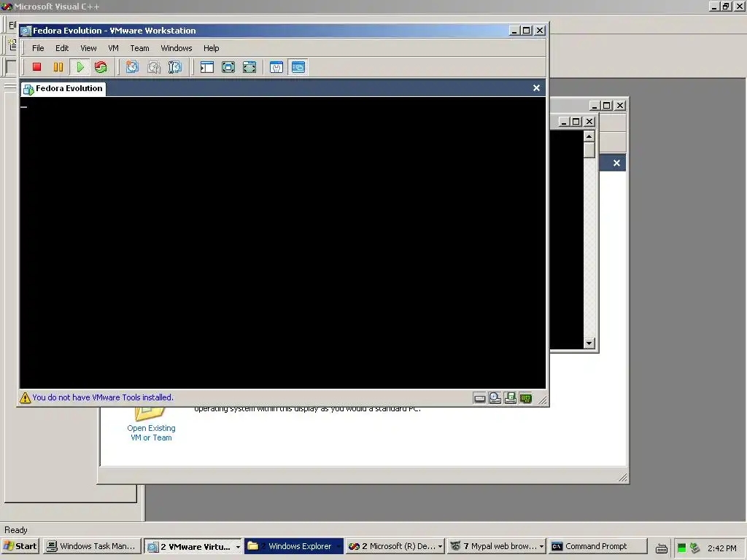Screen dimensions: 747x560
Task: Click the Reset VM circular arrows icon
Action: (x=101, y=67)
